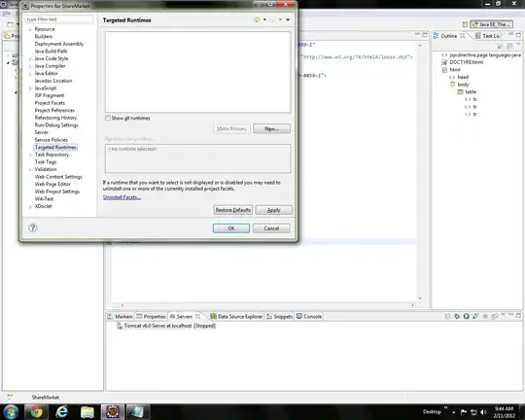Select DOCTYPE:html in Outline
525x420 pixels.
[466, 62]
